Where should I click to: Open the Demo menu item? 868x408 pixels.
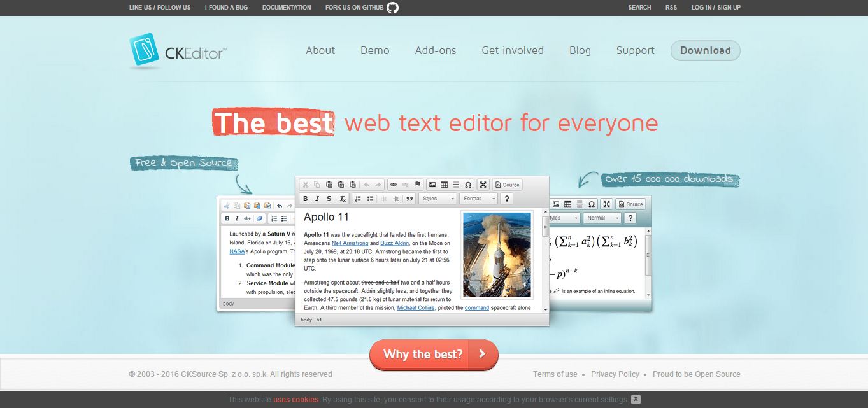pos(375,50)
